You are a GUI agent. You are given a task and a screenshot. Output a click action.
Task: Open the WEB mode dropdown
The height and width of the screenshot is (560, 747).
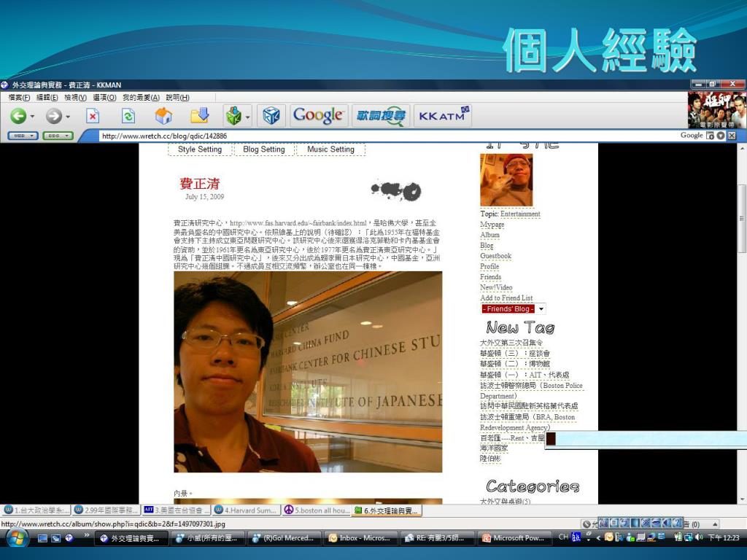pyautogui.click(x=23, y=136)
